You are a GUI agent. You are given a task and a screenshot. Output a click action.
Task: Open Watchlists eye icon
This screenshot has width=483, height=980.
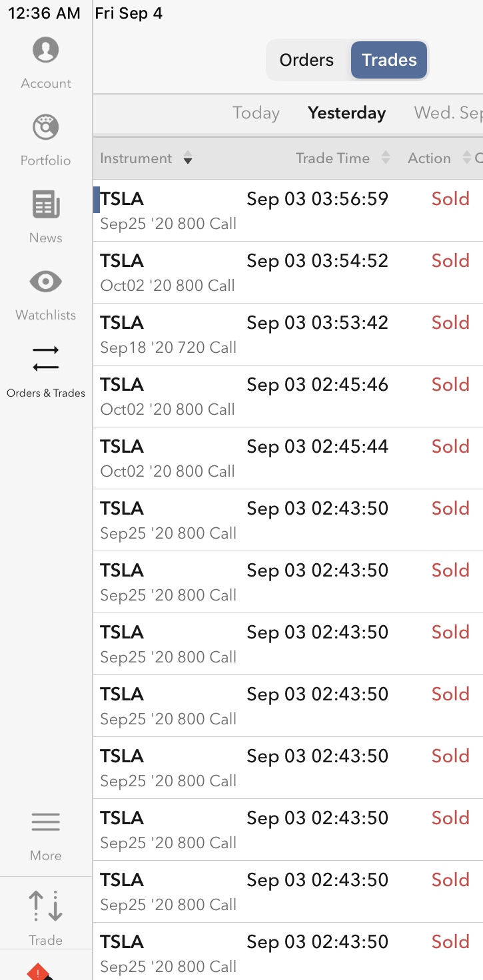coord(45,282)
